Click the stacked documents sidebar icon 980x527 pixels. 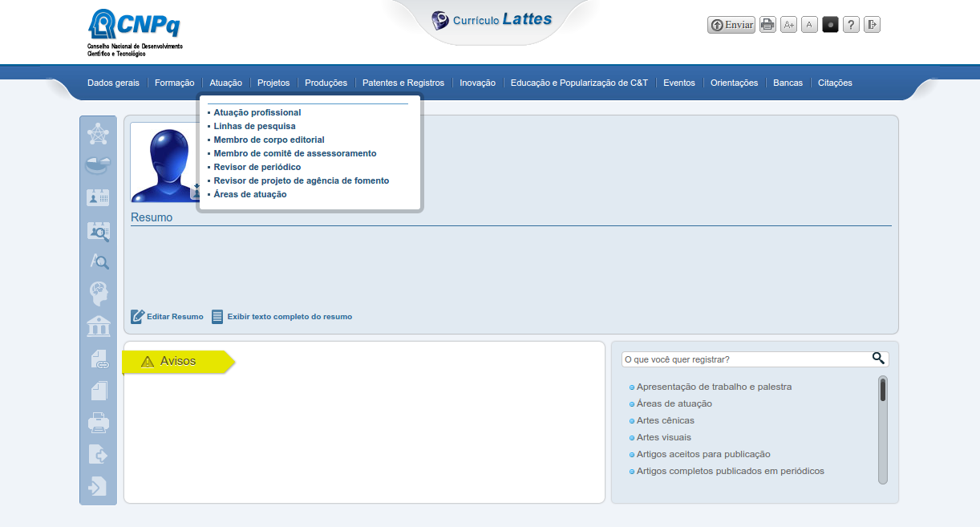coord(98,391)
